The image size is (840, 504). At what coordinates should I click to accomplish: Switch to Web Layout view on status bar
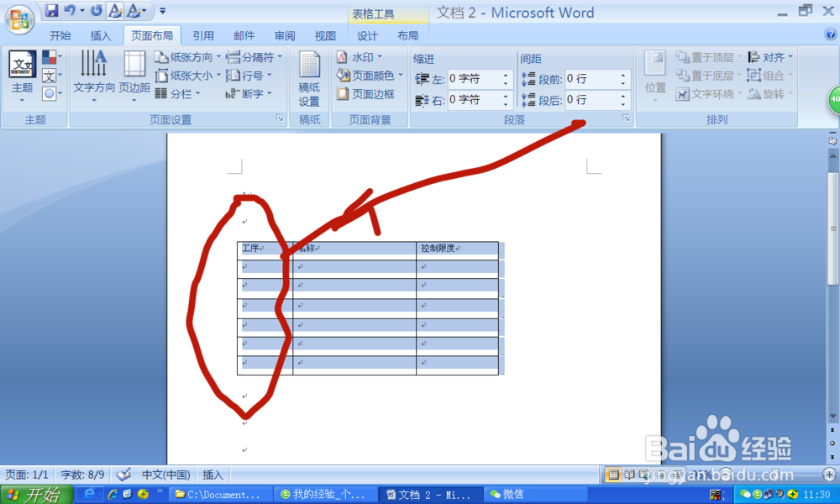(x=643, y=474)
